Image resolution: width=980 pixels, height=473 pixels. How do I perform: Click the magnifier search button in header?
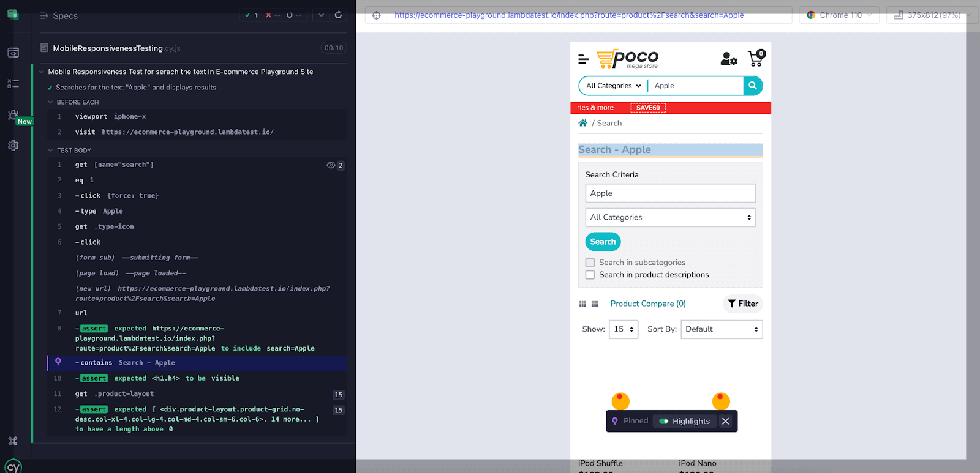[753, 86]
